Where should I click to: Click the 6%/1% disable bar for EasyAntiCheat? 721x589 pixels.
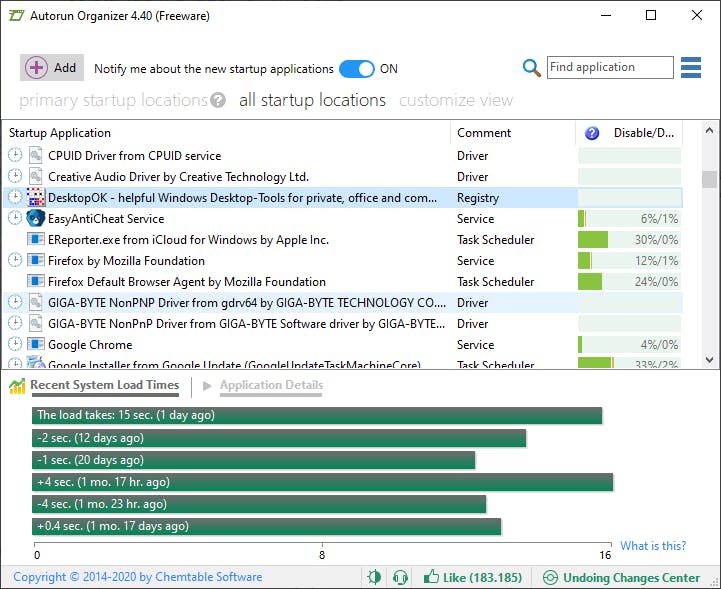click(x=629, y=219)
